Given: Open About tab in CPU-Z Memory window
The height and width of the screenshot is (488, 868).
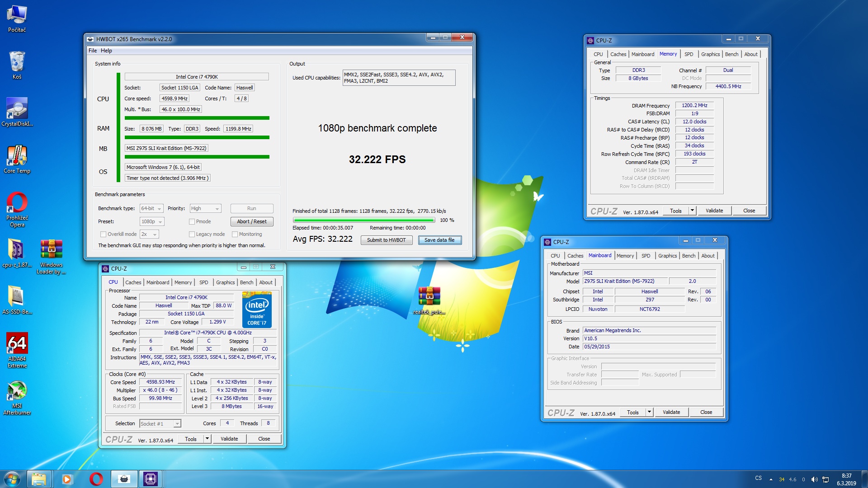Looking at the screenshot, I should point(751,54).
